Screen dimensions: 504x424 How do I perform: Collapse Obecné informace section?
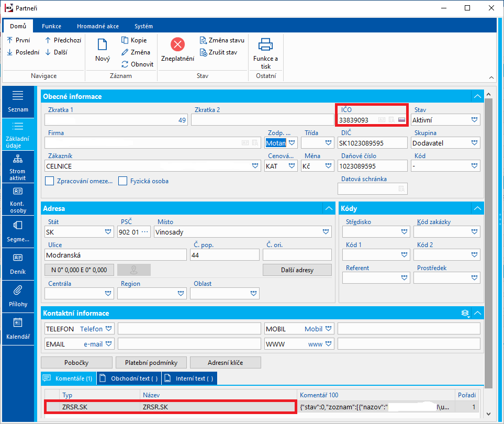coord(478,96)
